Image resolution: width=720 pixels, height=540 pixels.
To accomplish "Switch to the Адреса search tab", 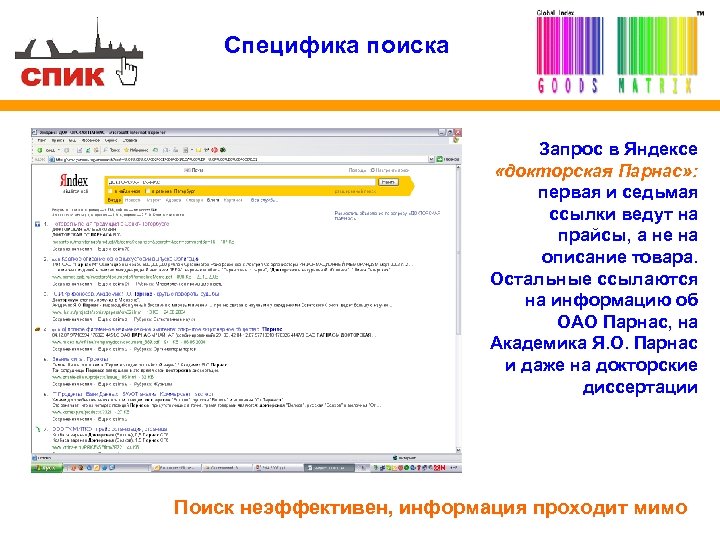I will point(173,200).
